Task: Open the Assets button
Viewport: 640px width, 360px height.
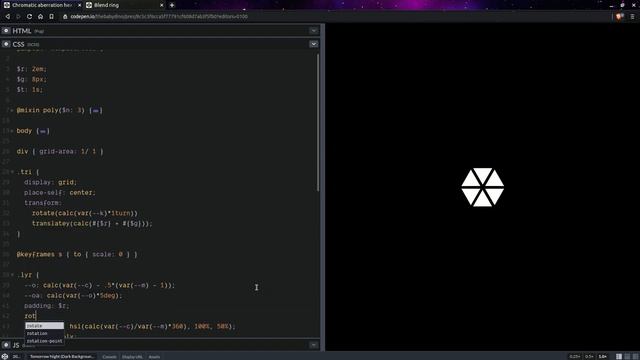Action: 154,357
